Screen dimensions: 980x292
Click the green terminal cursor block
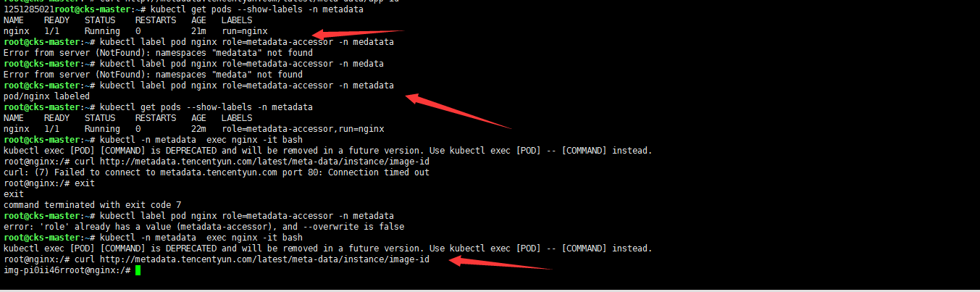pyautogui.click(x=138, y=270)
